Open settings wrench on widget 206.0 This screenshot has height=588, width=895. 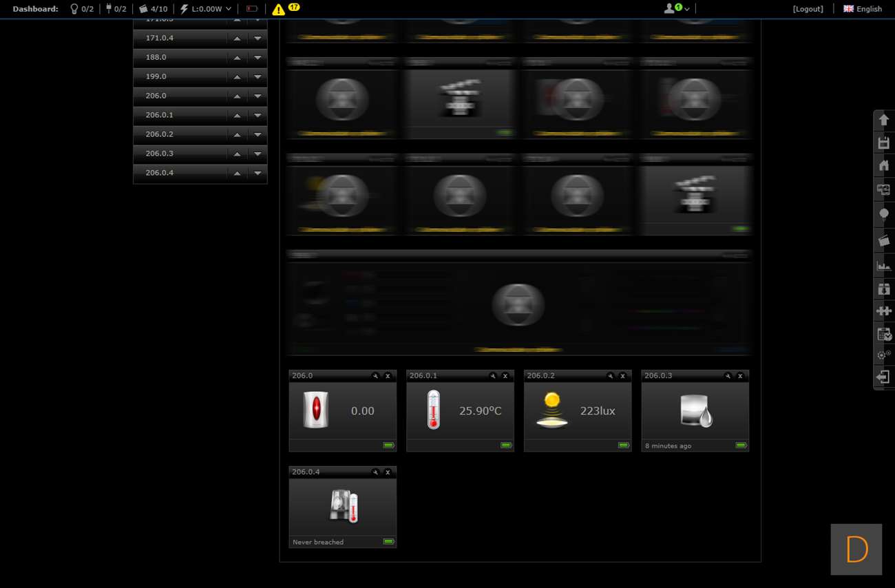coord(375,376)
